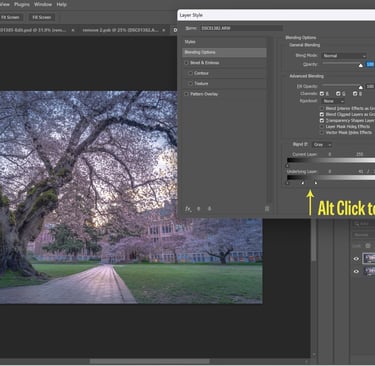Viewport: 375px width, 366px height.
Task: Hide the bottom layer via its eye icon
Action: pyautogui.click(x=356, y=271)
